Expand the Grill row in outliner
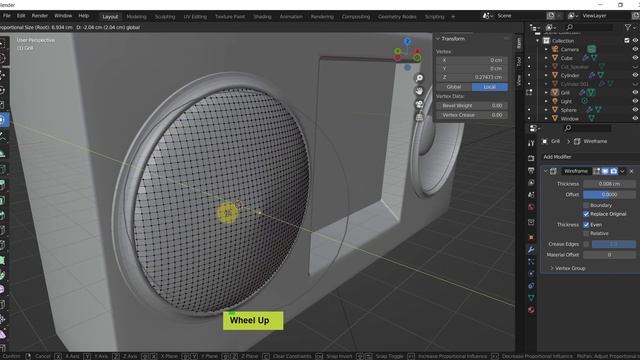This screenshot has height=360, width=640. click(546, 93)
